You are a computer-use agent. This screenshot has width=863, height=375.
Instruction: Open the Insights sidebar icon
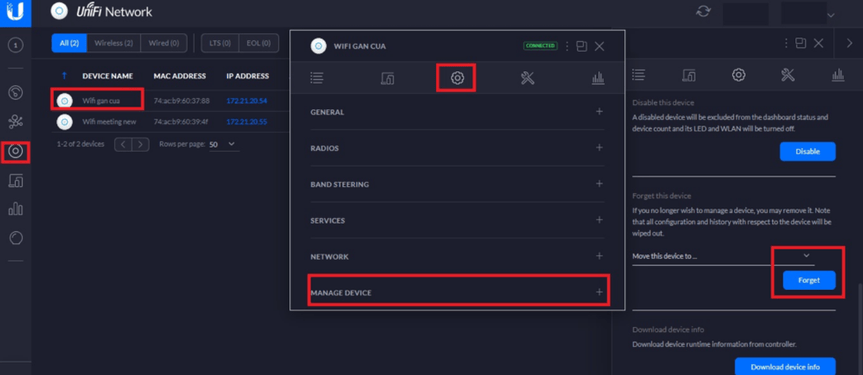coord(15,238)
